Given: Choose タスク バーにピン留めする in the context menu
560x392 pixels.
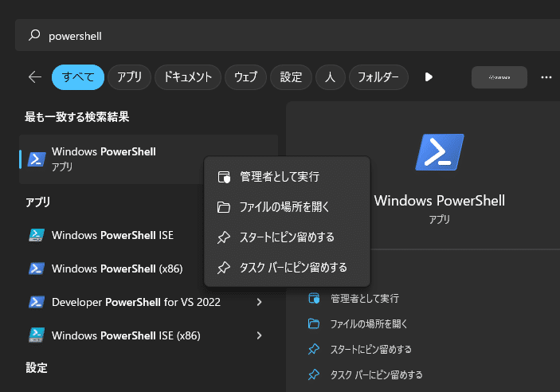Looking at the screenshot, I should 287,267.
